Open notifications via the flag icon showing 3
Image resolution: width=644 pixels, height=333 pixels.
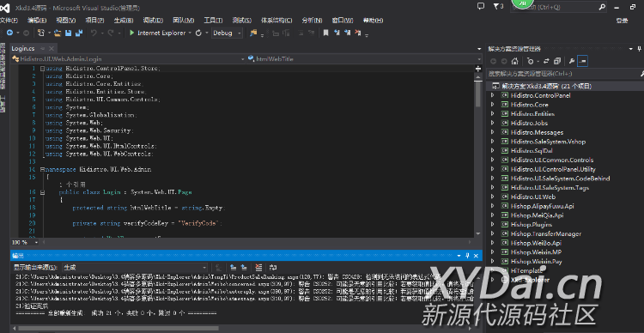click(498, 6)
